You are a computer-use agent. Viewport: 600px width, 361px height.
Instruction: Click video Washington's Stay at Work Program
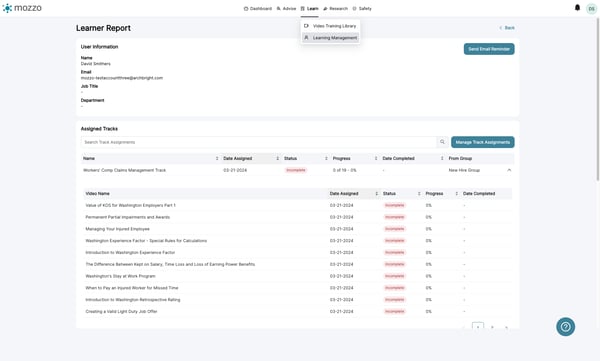tap(121, 276)
